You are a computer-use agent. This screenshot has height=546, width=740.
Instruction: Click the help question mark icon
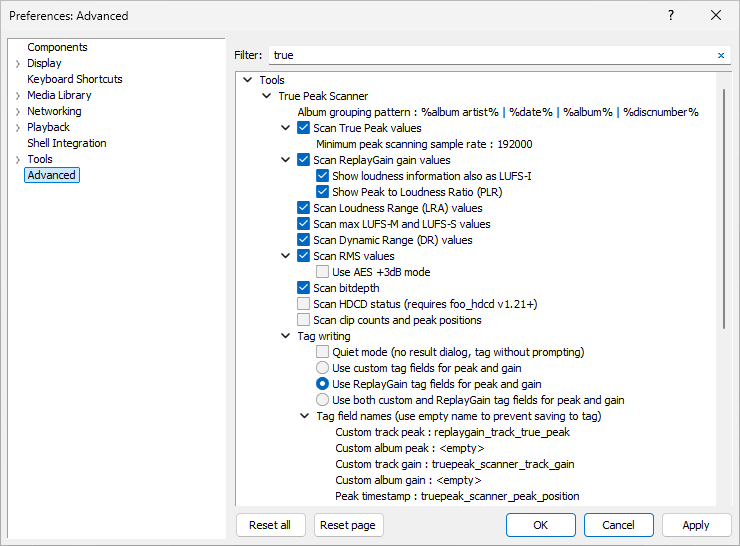click(671, 15)
